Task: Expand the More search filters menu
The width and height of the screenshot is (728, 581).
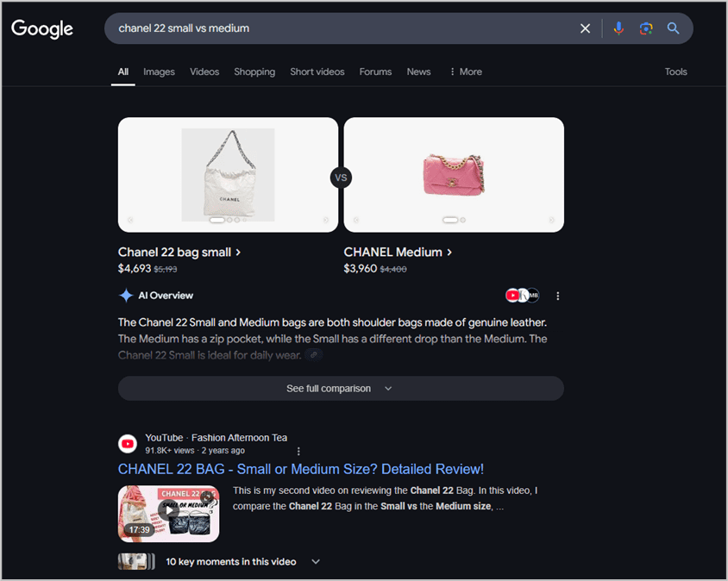Action: pyautogui.click(x=466, y=72)
